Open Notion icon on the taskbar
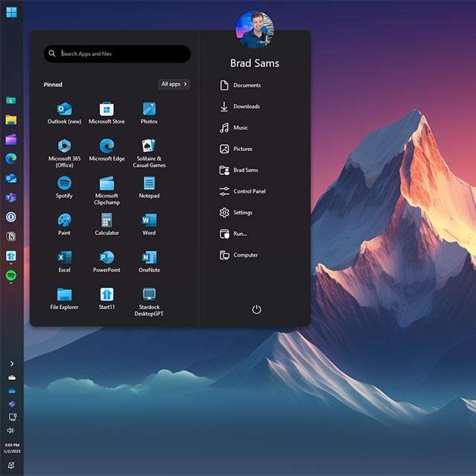This screenshot has width=476, height=476. [11, 237]
